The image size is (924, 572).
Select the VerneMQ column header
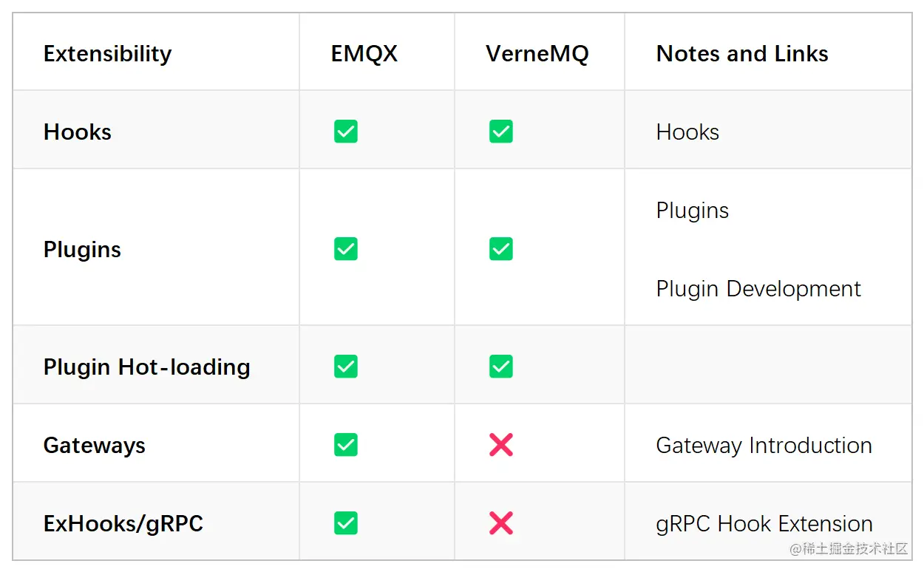tap(537, 54)
